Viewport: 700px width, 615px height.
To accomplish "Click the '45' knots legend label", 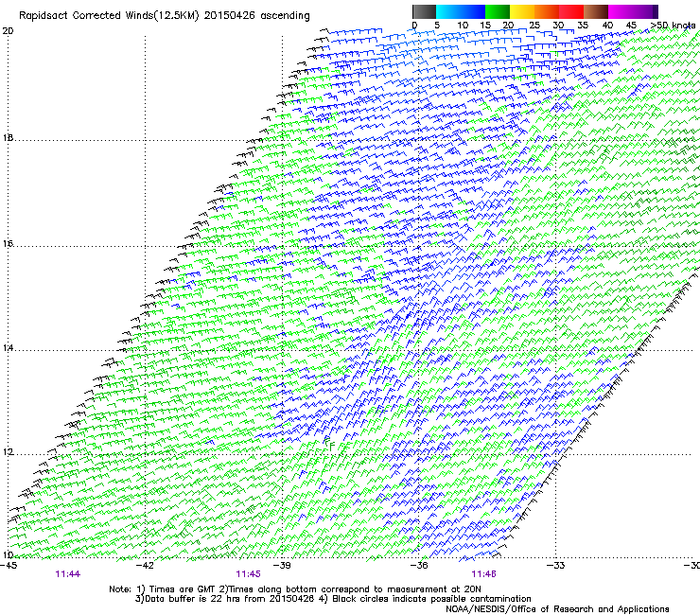I will tap(631, 26).
